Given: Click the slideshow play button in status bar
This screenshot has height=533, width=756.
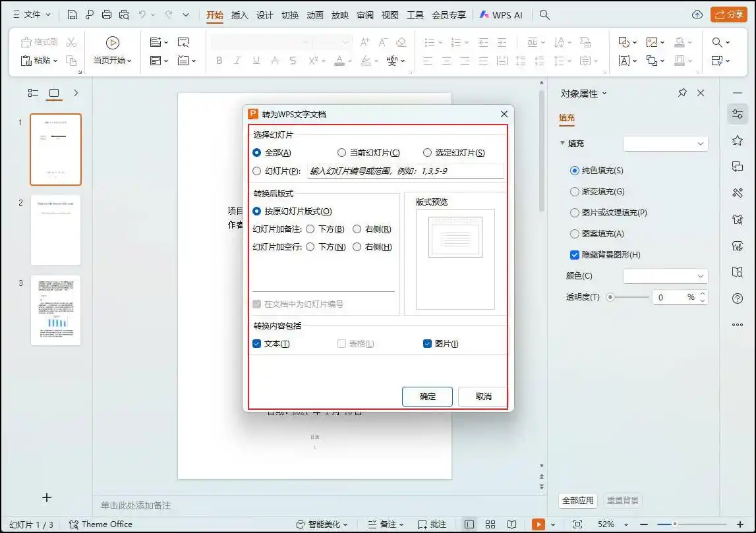Looking at the screenshot, I should [x=538, y=524].
